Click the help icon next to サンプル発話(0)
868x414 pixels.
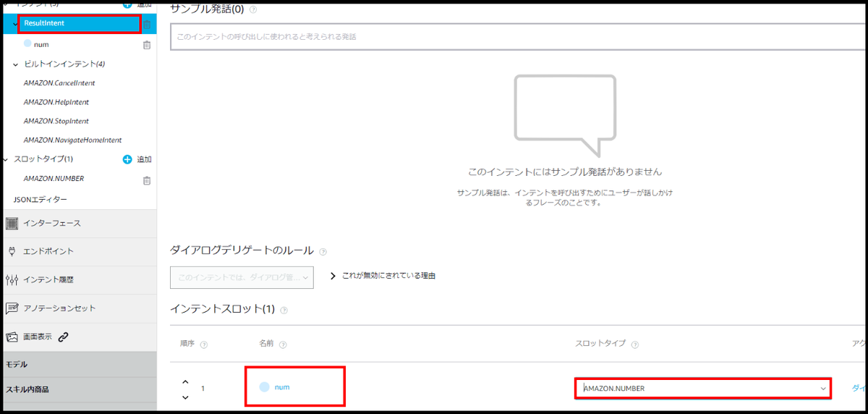(253, 9)
